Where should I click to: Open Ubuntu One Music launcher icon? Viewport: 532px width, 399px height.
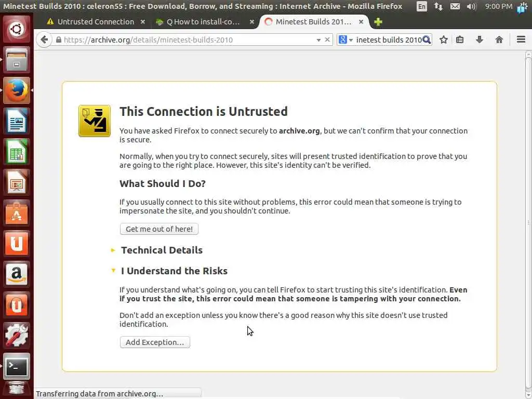[x=16, y=304]
